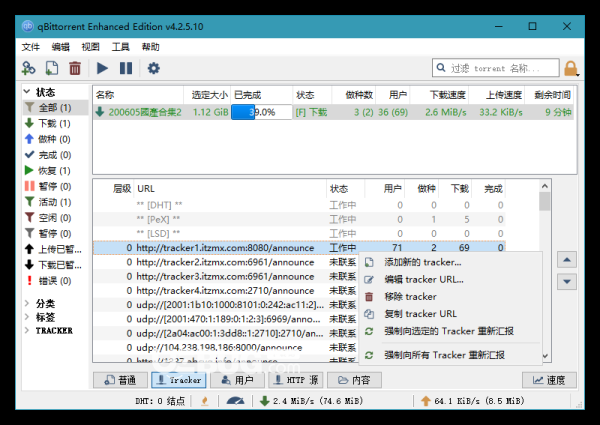600x425 pixels.
Task: Pause torrents with the pause icon
Action: [x=126, y=68]
